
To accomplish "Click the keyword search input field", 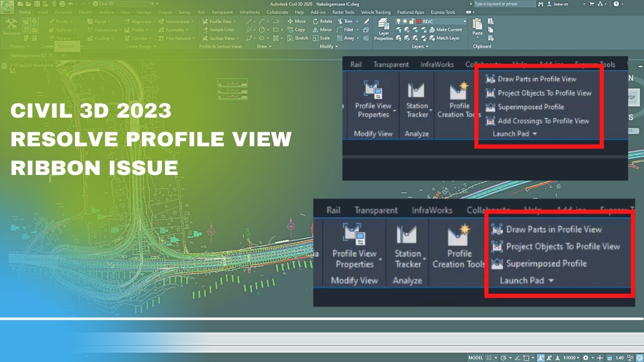I will (505, 4).
